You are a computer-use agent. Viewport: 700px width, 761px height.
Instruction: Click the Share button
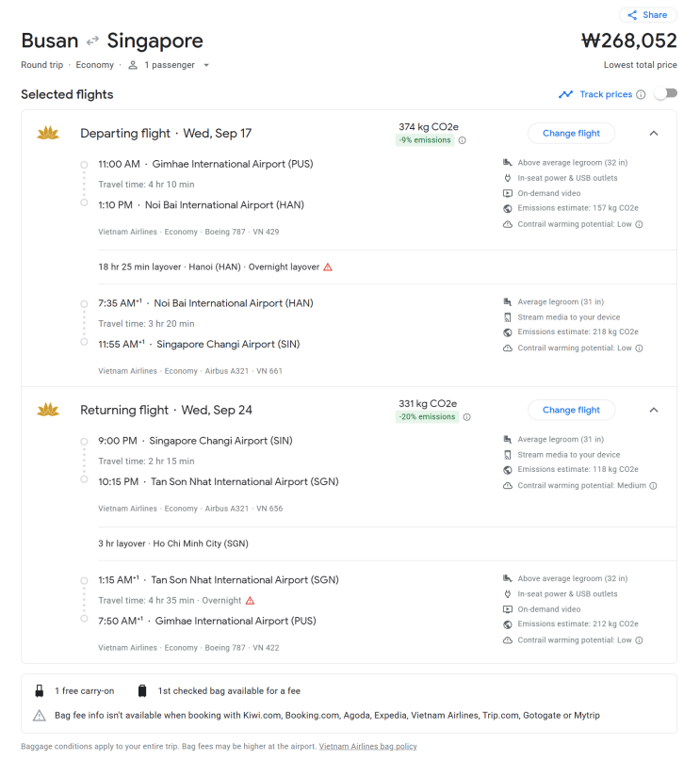tap(646, 15)
